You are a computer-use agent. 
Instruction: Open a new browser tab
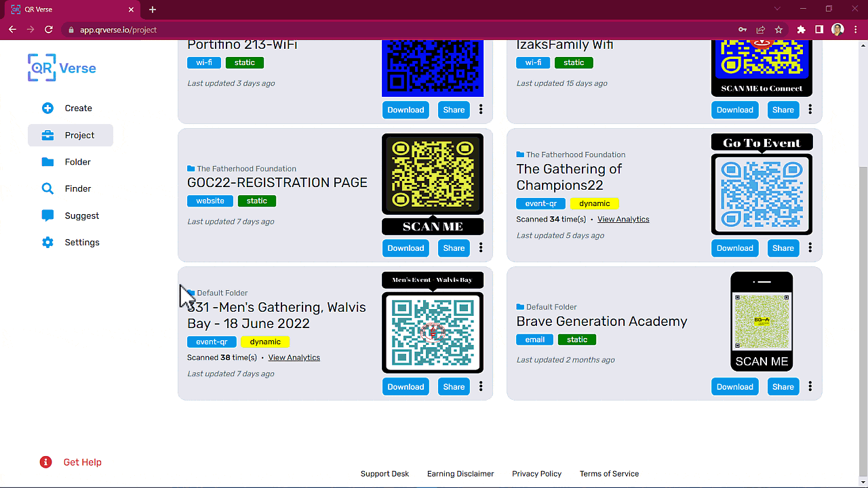coord(153,9)
